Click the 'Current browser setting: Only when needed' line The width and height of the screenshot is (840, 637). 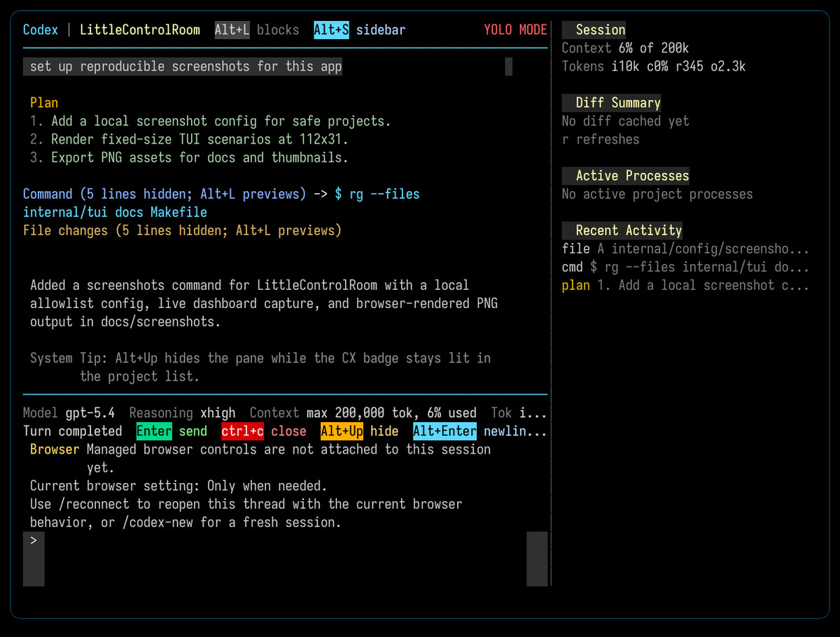[178, 485]
